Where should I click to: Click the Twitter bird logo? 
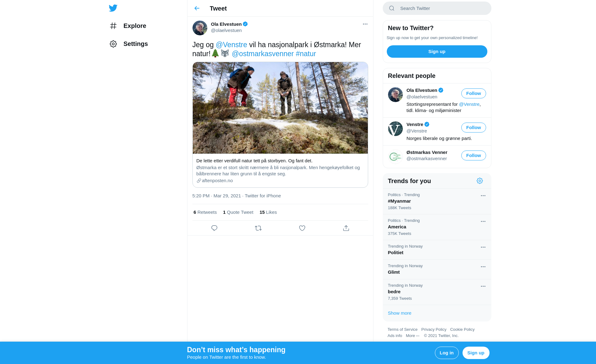pos(113,8)
